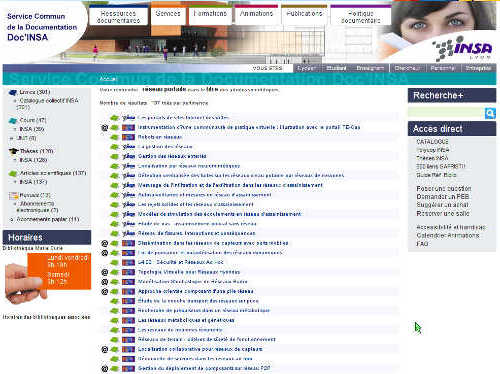Open the FAQ link

(x=422, y=244)
